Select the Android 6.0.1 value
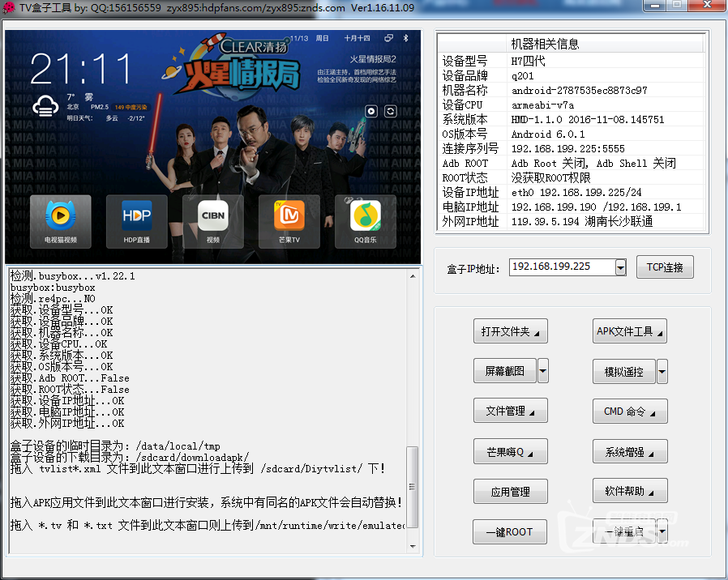This screenshot has height=580, width=728. (x=548, y=134)
